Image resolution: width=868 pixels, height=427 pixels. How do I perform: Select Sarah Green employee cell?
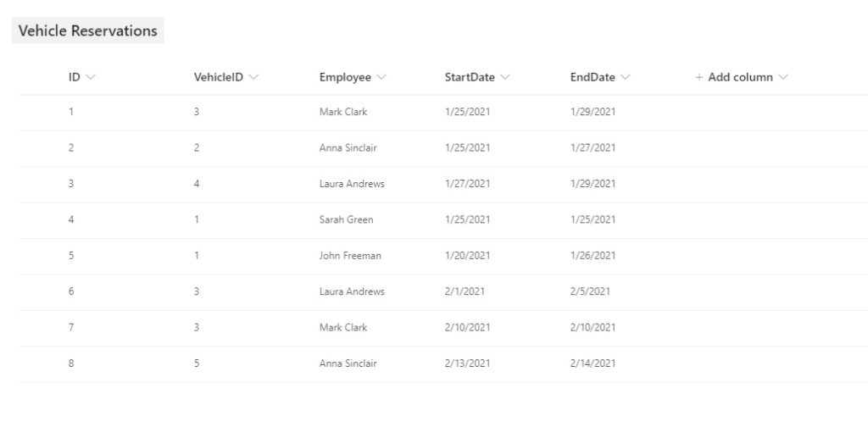tap(346, 219)
